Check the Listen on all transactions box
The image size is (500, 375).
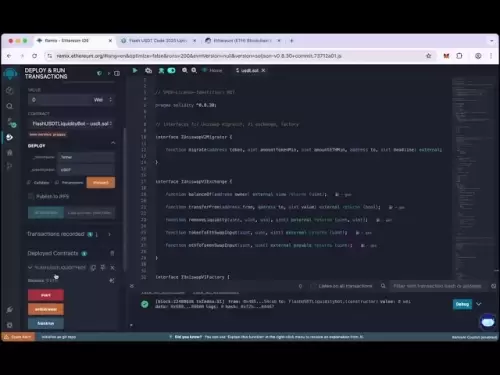pos(313,286)
